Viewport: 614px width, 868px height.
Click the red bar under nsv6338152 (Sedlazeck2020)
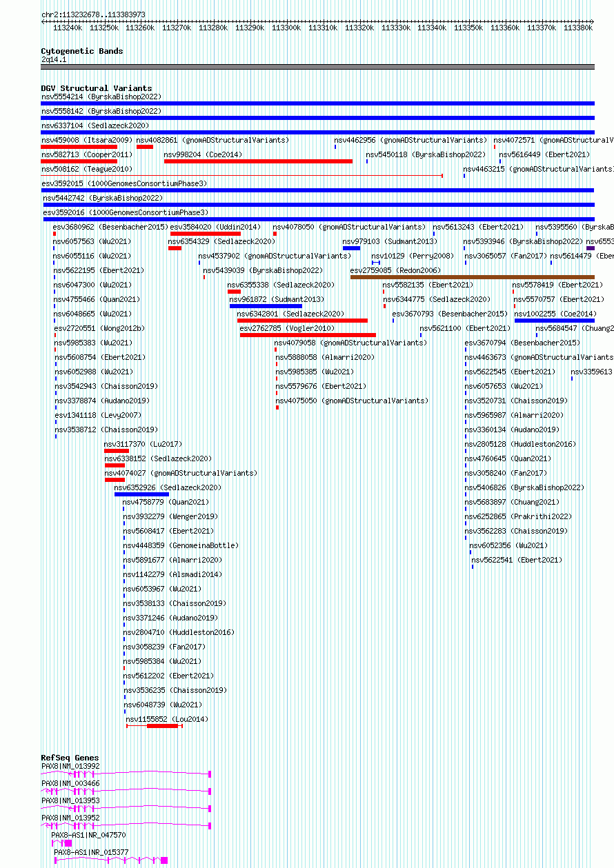click(115, 465)
